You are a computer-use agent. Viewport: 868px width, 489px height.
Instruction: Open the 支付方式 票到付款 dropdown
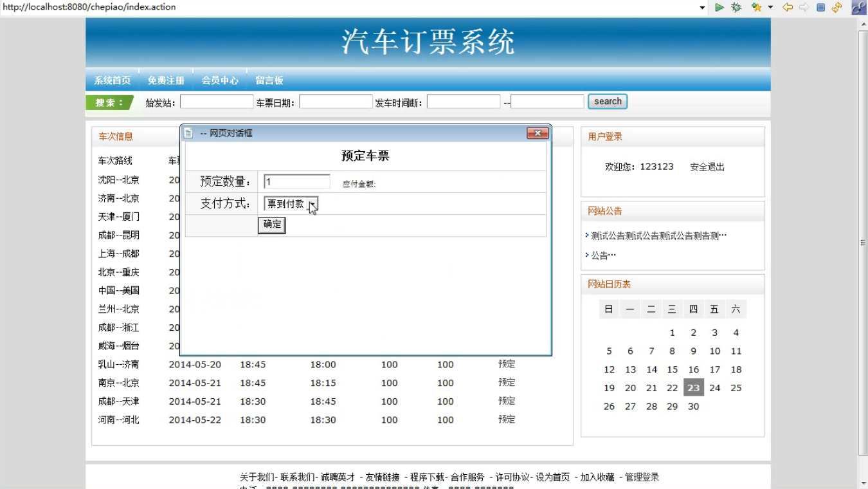click(291, 204)
